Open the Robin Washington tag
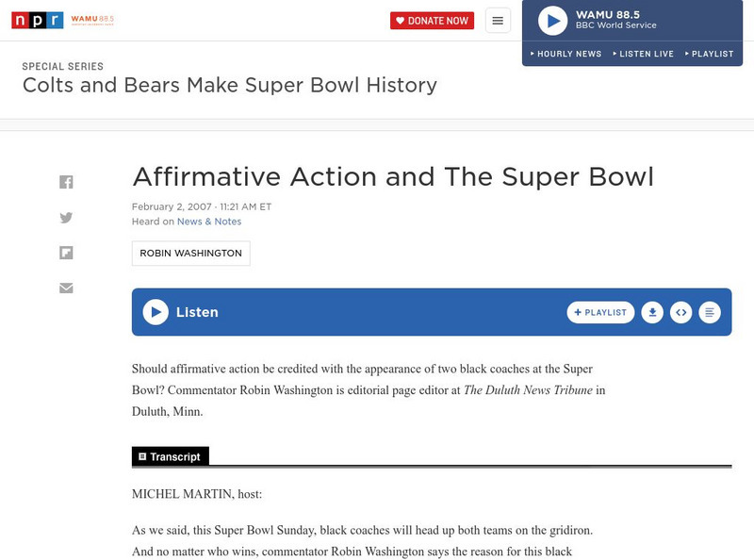This screenshot has width=754, height=560. 190,254
